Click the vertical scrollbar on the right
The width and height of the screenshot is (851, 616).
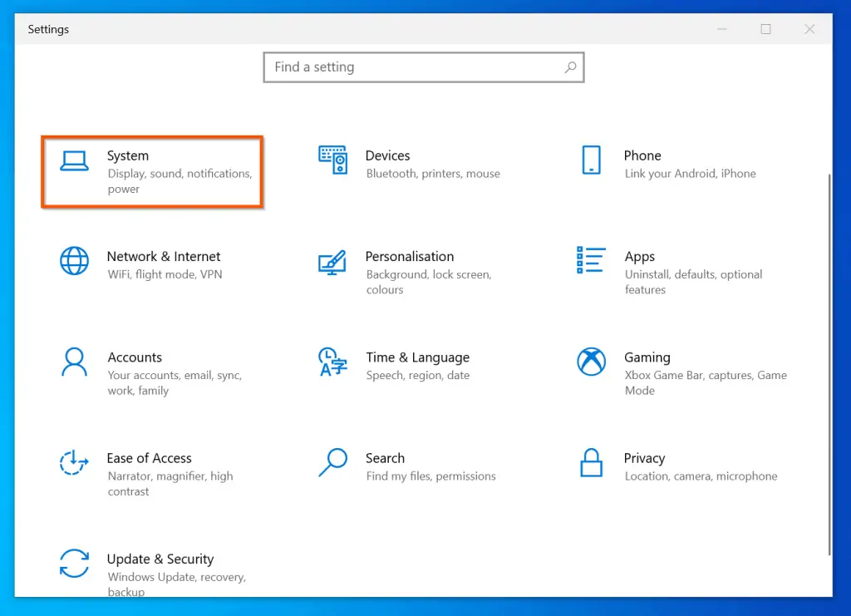(828, 366)
